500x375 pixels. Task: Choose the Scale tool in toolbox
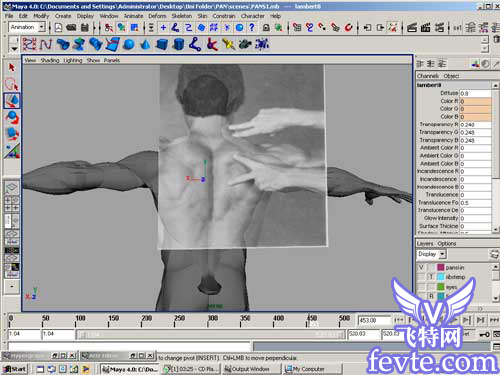coord(12,134)
